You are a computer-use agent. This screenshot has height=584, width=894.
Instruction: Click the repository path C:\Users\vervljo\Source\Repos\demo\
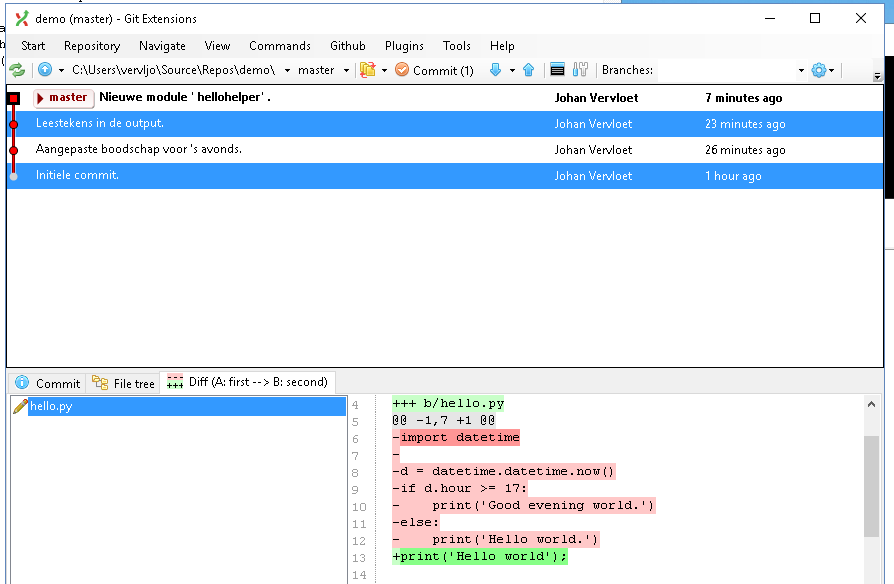[x=173, y=70]
